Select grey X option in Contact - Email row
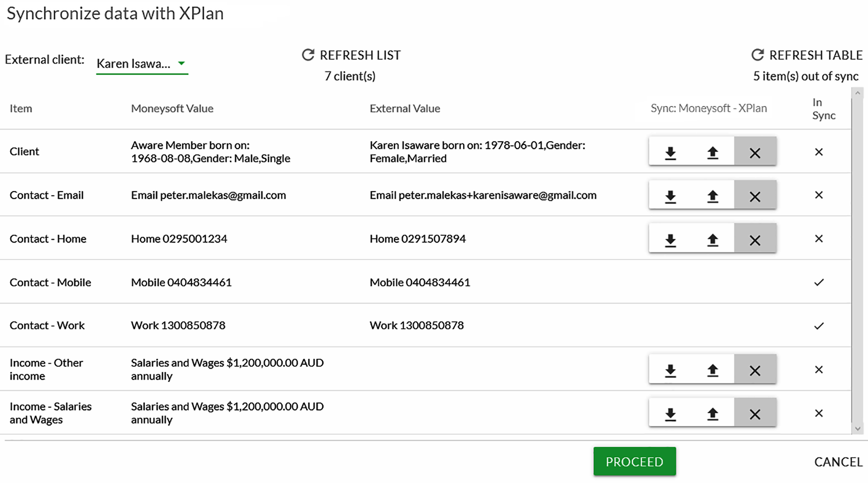Image resolution: width=868 pixels, height=483 pixels. [755, 195]
